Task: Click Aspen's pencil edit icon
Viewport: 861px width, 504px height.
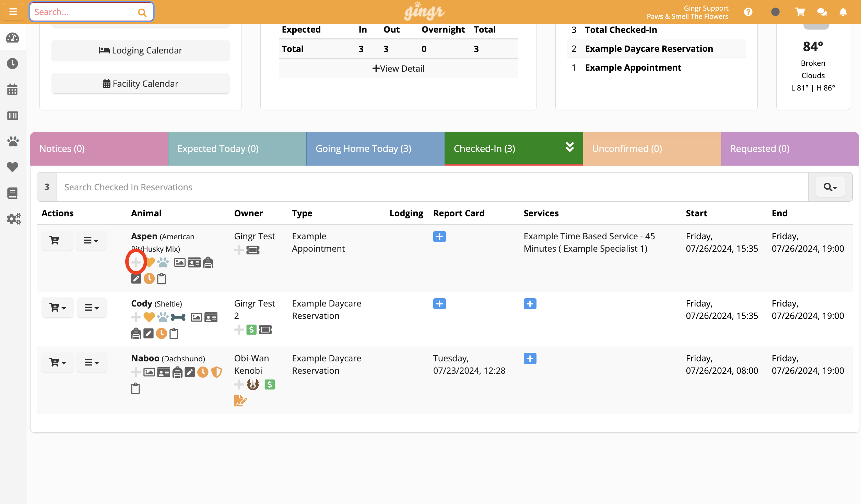Action: click(x=136, y=278)
